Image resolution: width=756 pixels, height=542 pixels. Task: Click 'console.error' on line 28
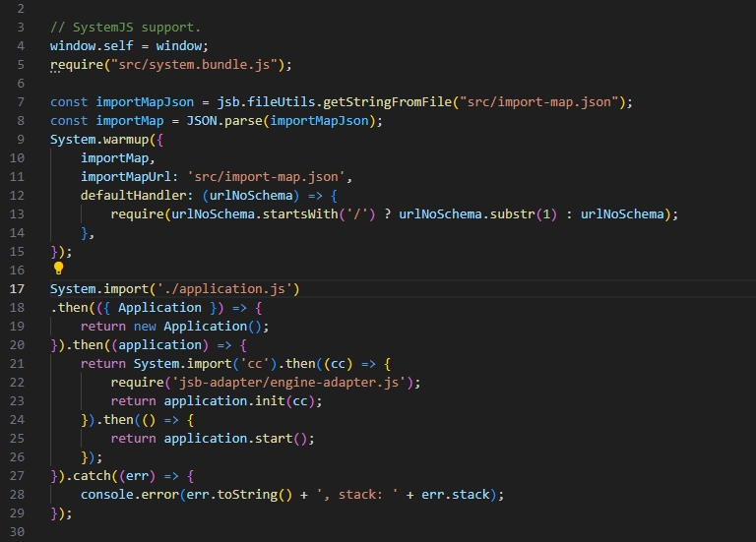click(x=130, y=495)
